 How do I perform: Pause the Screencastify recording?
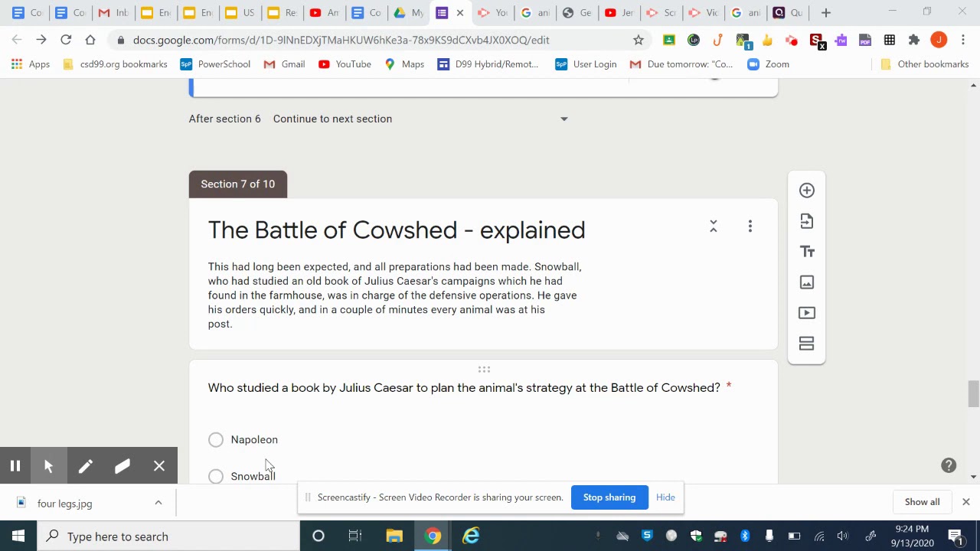[x=15, y=466]
